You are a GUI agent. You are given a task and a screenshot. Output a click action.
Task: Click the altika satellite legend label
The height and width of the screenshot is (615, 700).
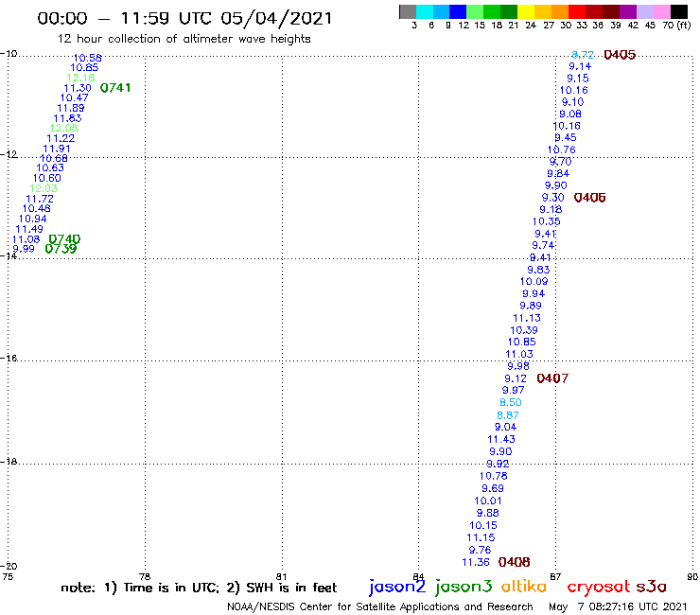click(523, 587)
